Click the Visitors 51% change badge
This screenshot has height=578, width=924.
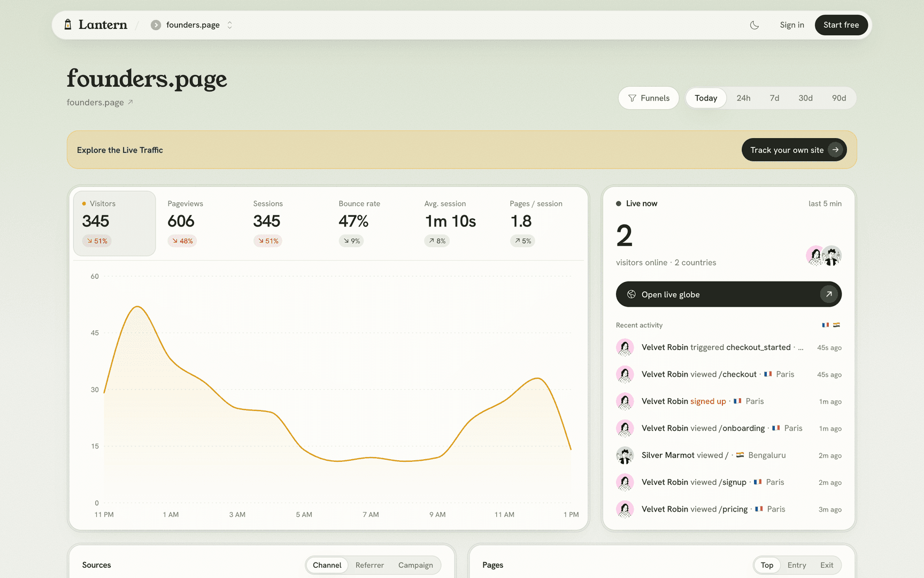(x=97, y=241)
